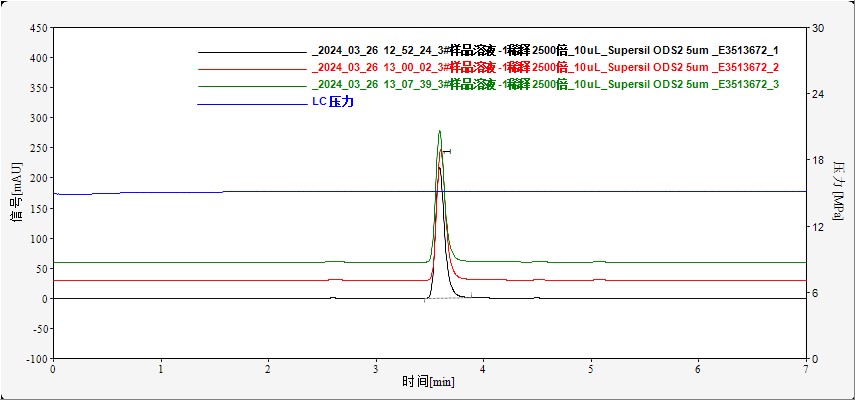
Task: Click the small black trace bump near 4.5 min
Action: [537, 297]
